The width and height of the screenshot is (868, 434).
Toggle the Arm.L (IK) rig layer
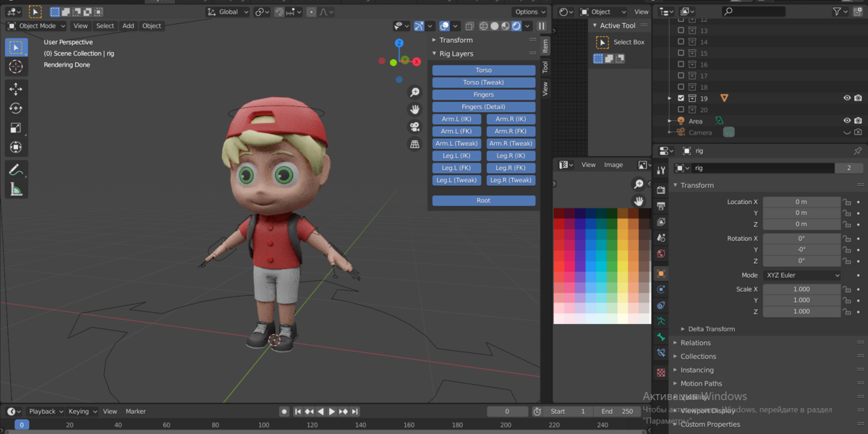coord(456,119)
